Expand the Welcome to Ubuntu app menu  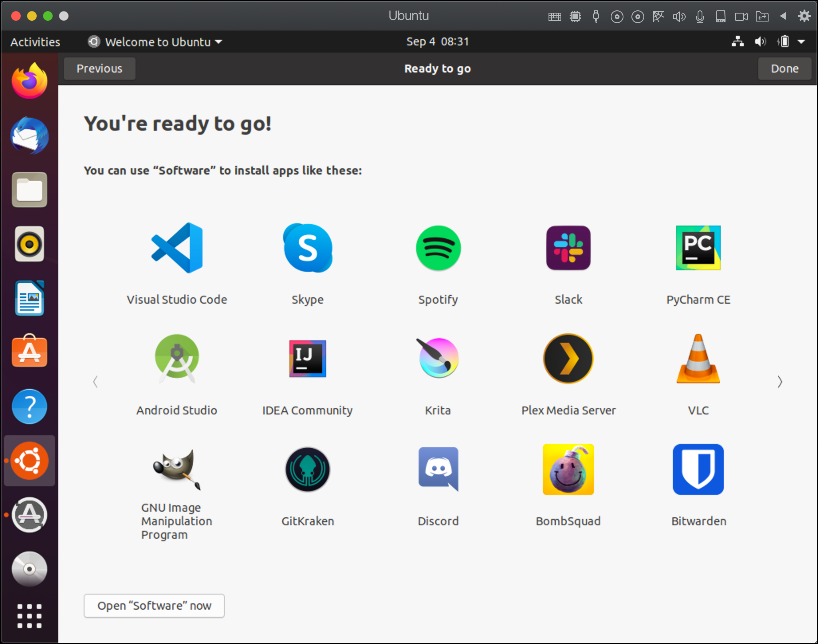pyautogui.click(x=155, y=42)
